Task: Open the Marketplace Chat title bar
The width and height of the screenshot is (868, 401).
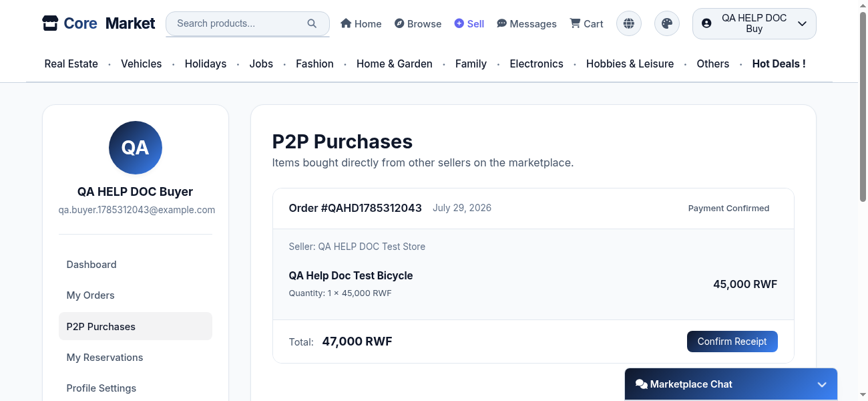Action: [731, 384]
